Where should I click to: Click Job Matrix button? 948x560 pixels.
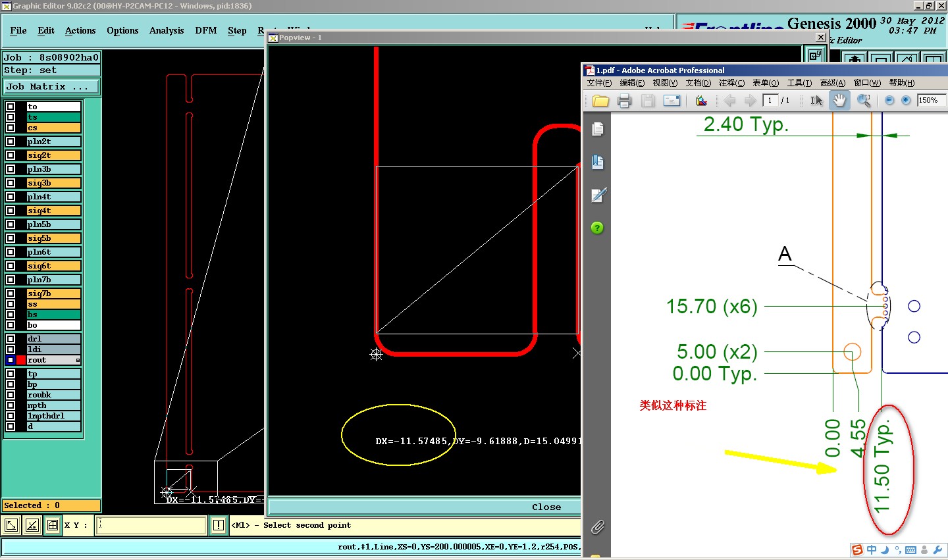click(51, 86)
